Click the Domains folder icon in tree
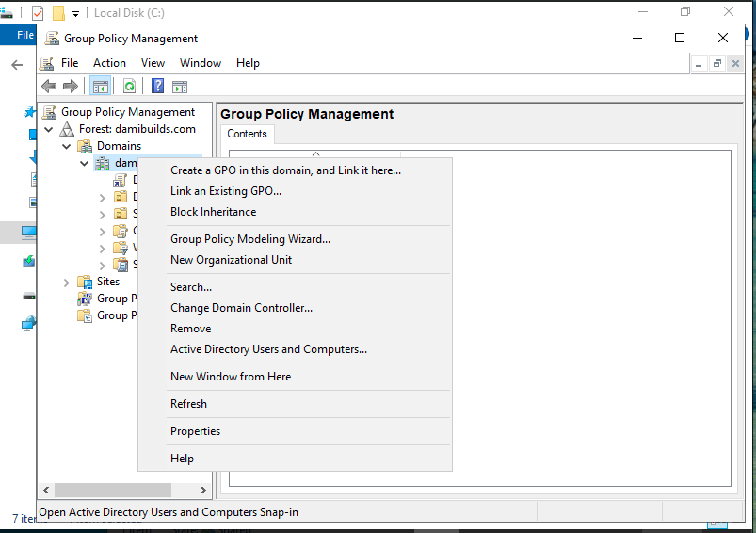Viewport: 756px width, 533px height. (x=85, y=146)
